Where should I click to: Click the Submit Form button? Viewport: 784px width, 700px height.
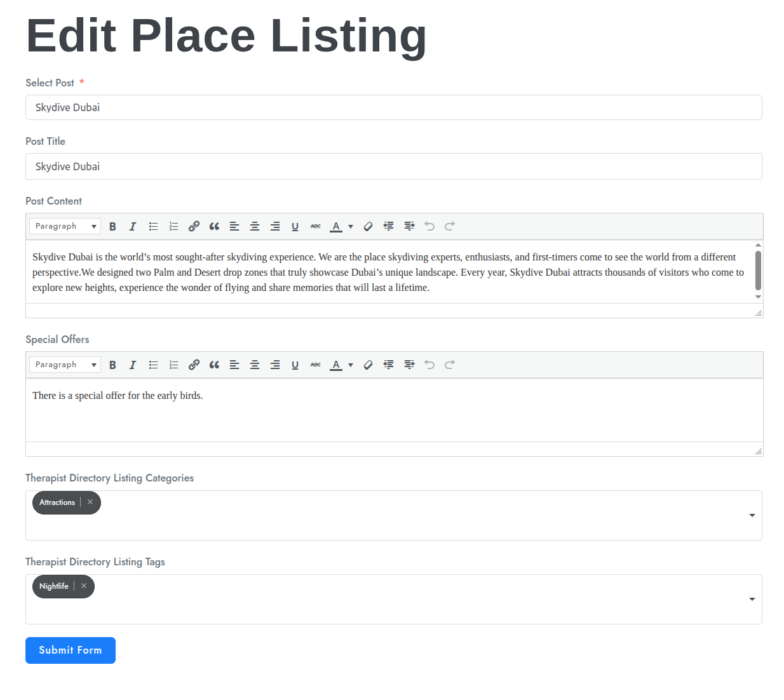coord(71,650)
